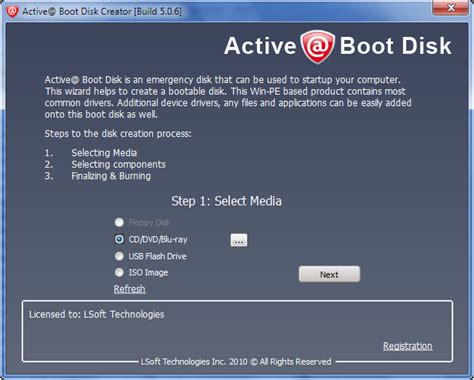Choose the USB Flash Drive option
Image resolution: width=474 pixels, height=380 pixels.
pyautogui.click(x=119, y=256)
